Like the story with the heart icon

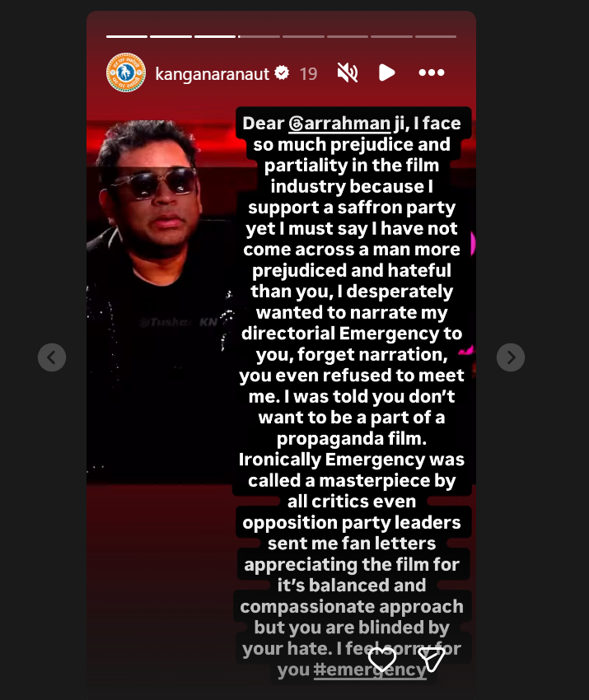(382, 659)
